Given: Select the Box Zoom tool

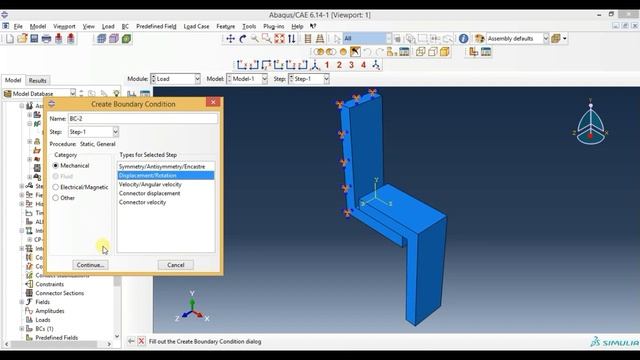Looking at the screenshot, I should click(x=267, y=39).
